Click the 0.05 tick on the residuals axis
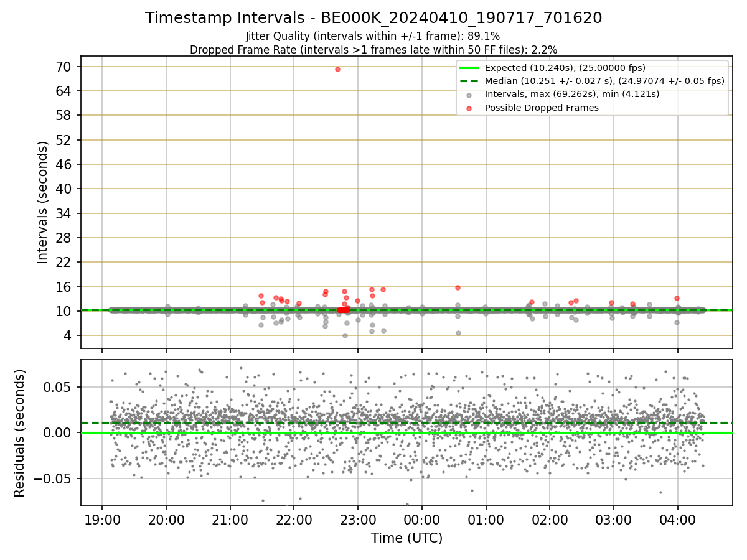This screenshot has height=560, width=747. click(59, 387)
